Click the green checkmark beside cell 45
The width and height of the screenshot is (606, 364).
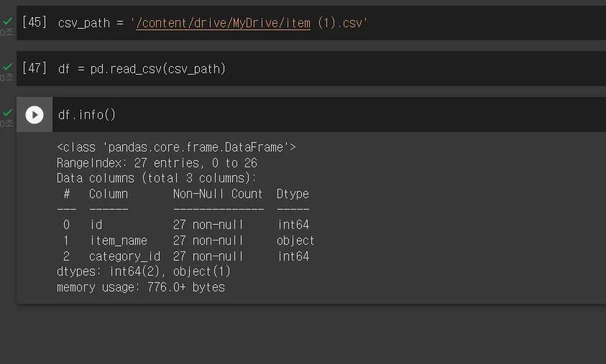point(7,22)
